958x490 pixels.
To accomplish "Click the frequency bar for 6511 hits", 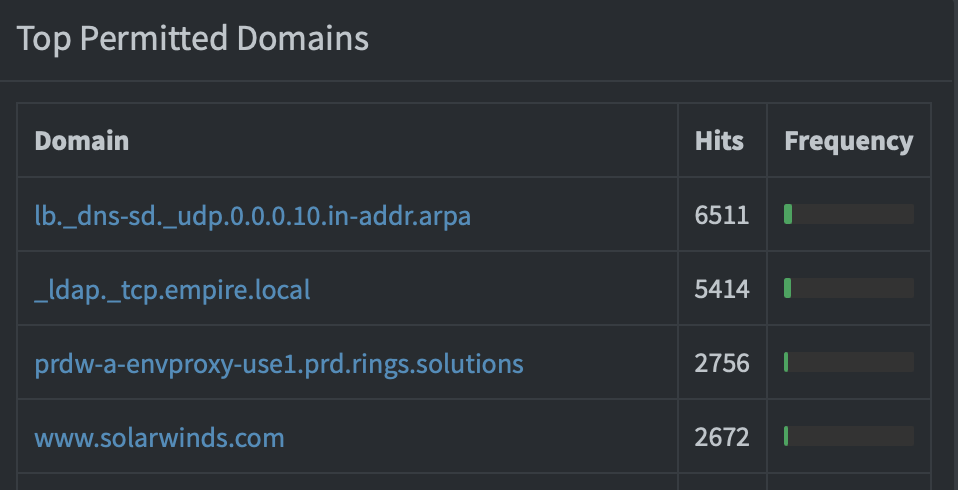I will (849, 214).
